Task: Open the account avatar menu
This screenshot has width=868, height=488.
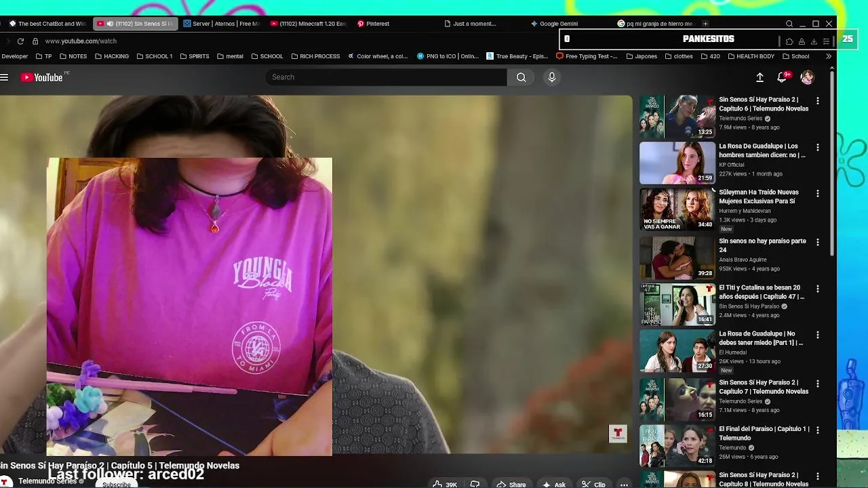Action: tap(807, 77)
